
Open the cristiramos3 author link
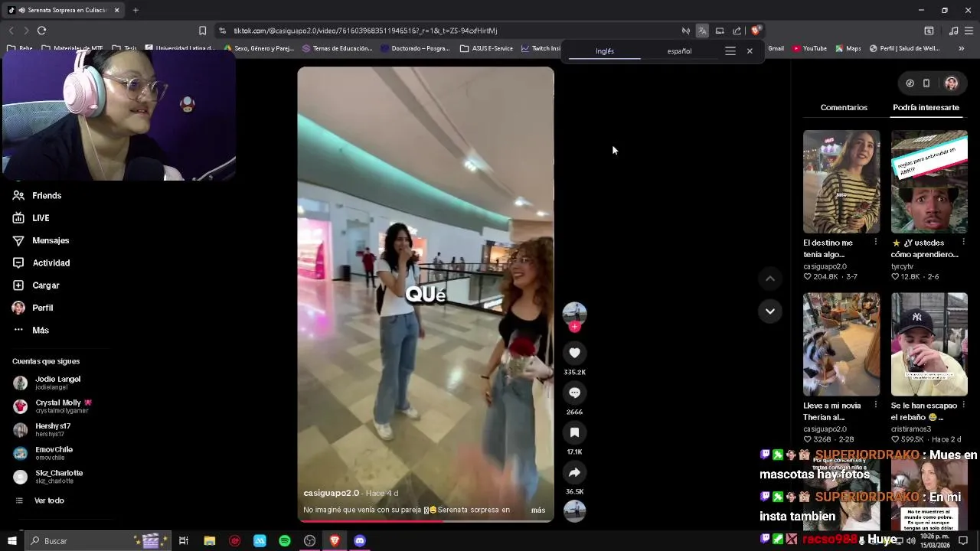coord(911,429)
